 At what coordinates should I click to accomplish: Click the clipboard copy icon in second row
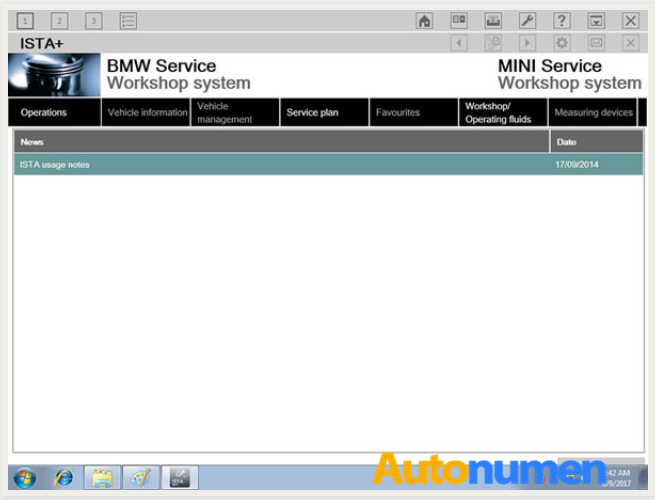[x=493, y=43]
